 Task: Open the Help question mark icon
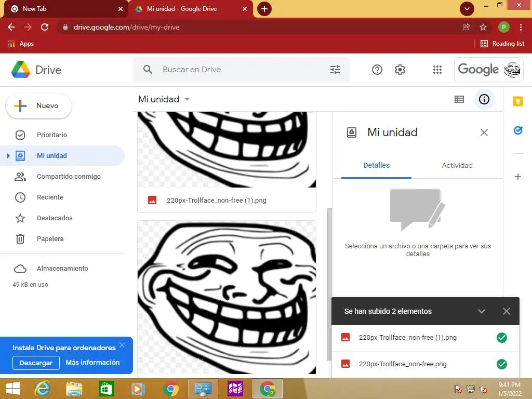coord(377,70)
